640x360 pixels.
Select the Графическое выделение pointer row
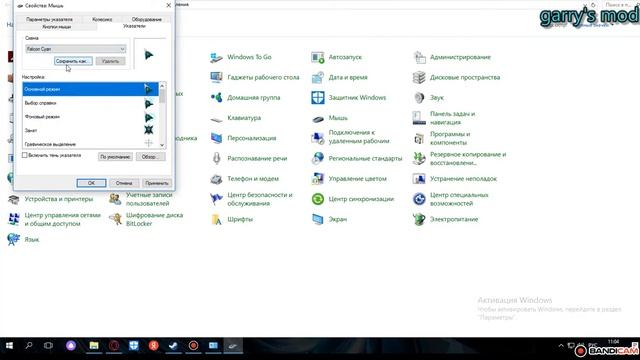(90, 144)
